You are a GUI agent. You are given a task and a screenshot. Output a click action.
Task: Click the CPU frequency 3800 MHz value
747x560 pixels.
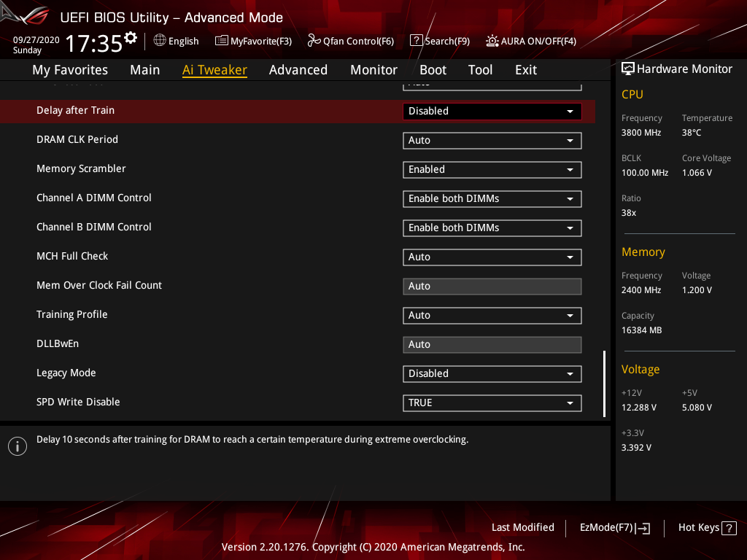tap(641, 133)
